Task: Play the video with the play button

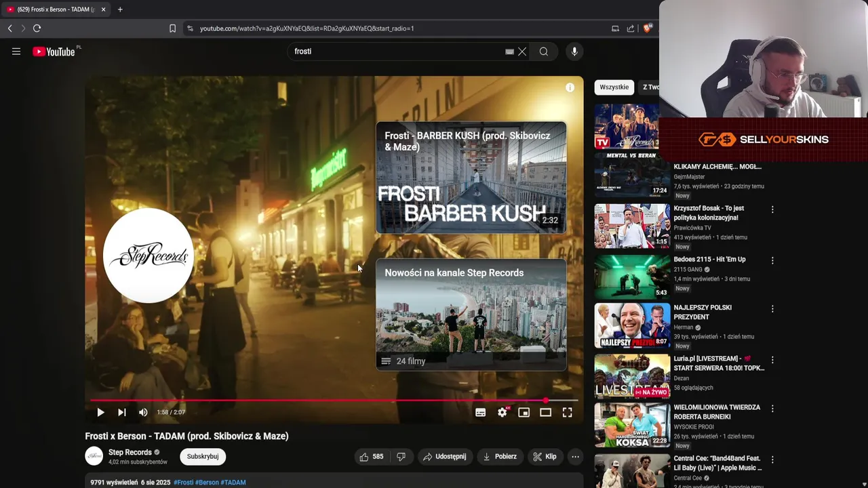Action: (x=100, y=412)
